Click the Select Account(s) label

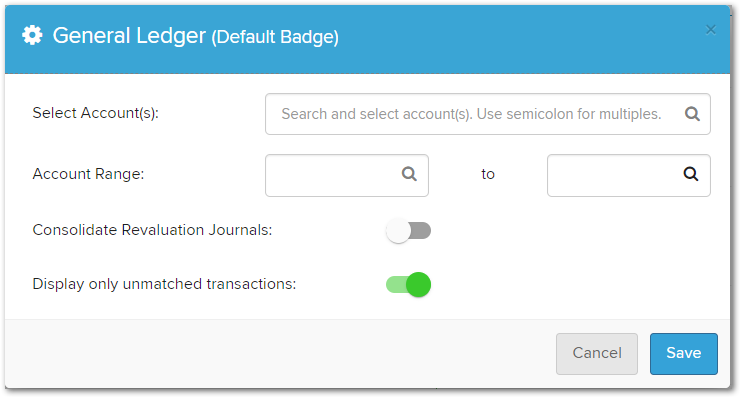point(95,113)
